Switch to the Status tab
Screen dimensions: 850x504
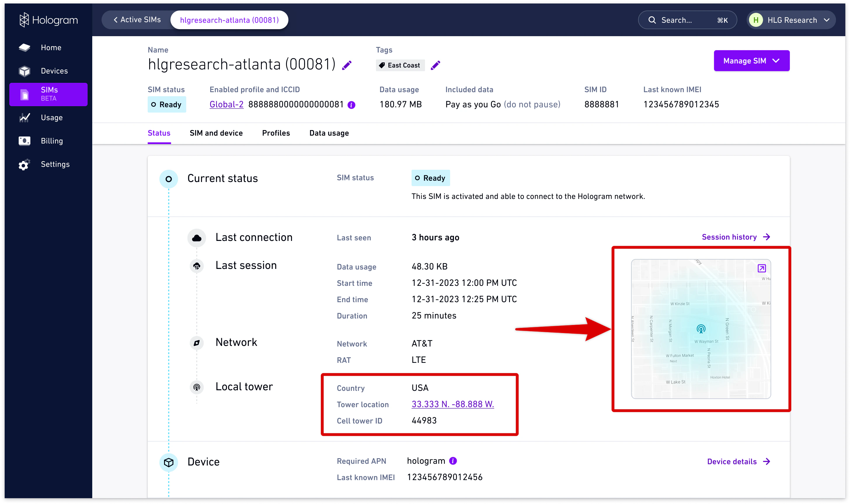pos(159,133)
